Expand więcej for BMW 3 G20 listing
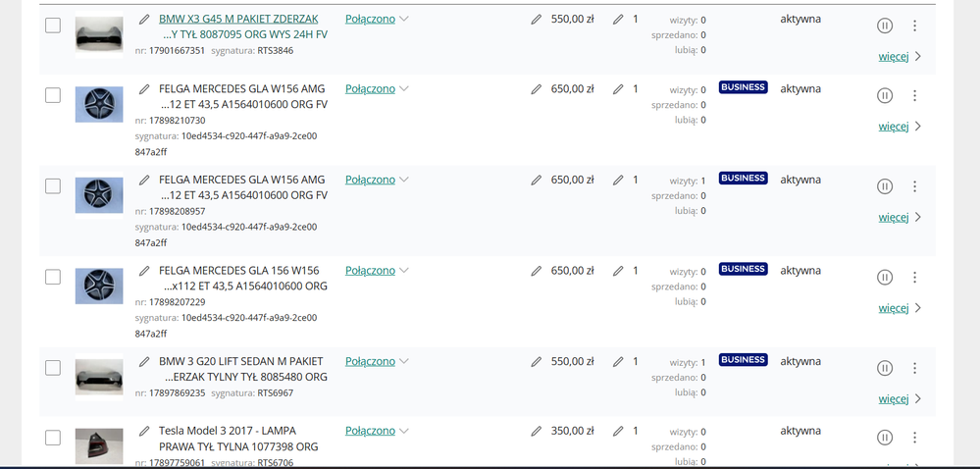The image size is (980, 469). 899,398
